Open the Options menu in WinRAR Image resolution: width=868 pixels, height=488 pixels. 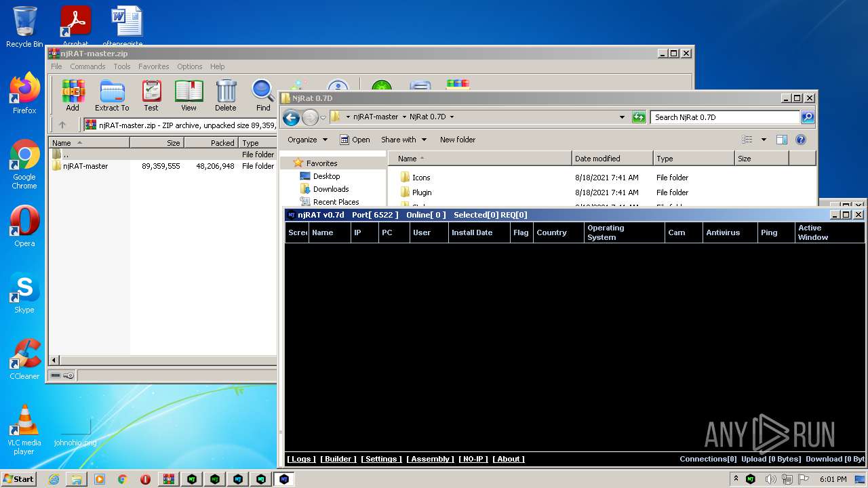[190, 66]
